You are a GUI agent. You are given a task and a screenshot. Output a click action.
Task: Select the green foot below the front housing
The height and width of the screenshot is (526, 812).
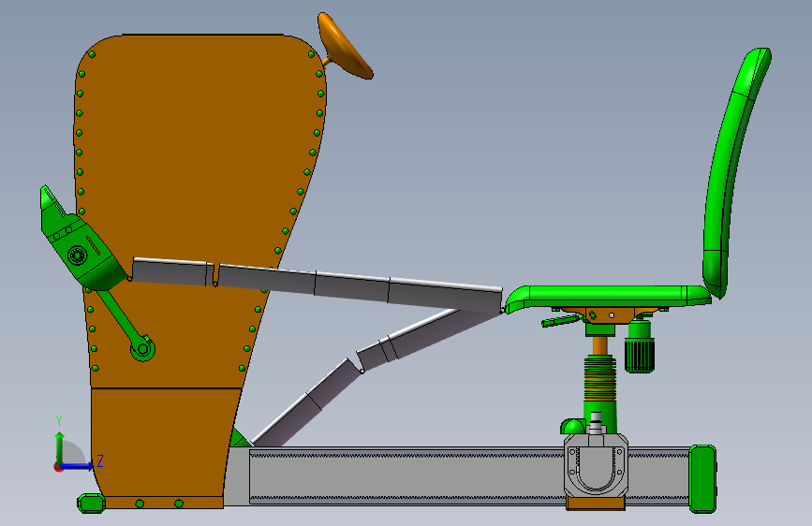point(91,504)
